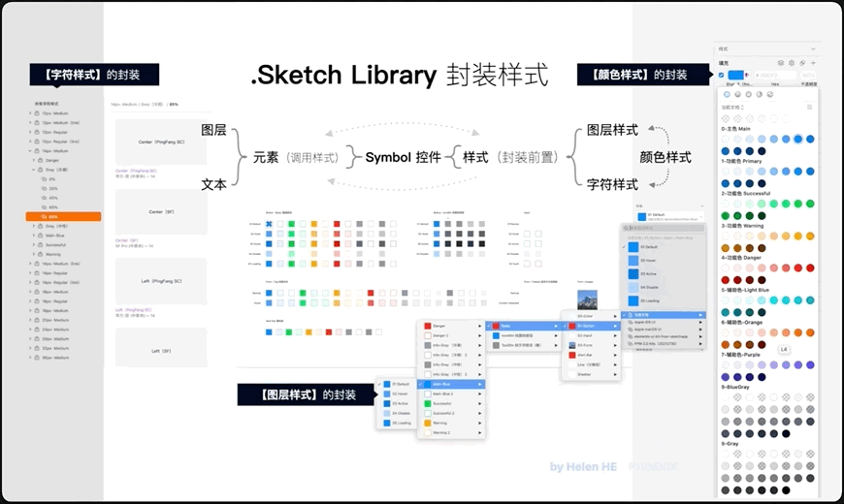Click the blue X symbol on canvas
844x504 pixels.
[269, 224]
